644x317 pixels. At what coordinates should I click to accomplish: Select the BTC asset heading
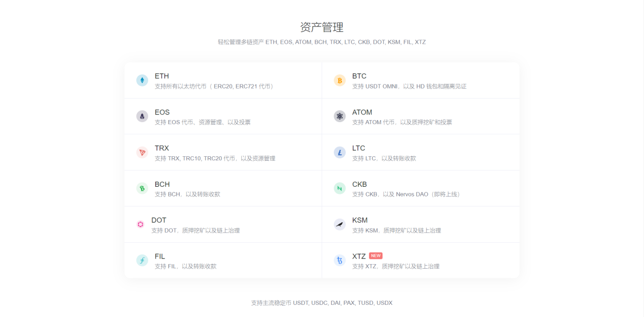[359, 76]
